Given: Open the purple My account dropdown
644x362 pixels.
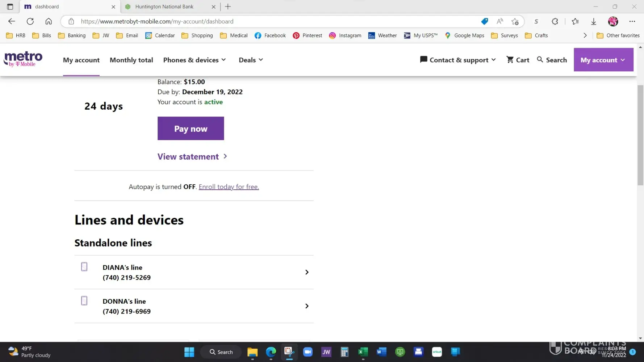Looking at the screenshot, I should coord(603,60).
